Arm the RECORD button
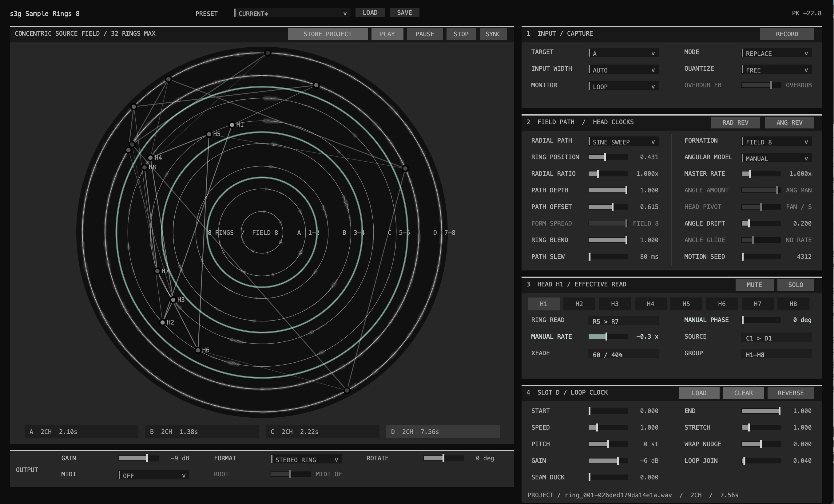 pos(787,34)
